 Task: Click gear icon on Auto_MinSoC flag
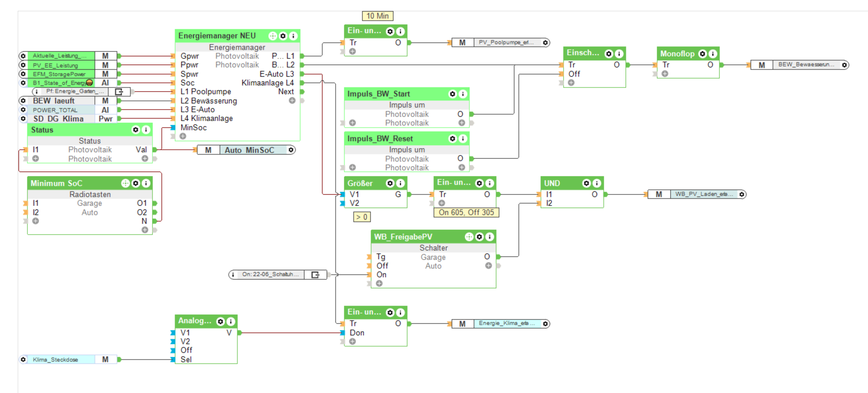click(x=291, y=150)
